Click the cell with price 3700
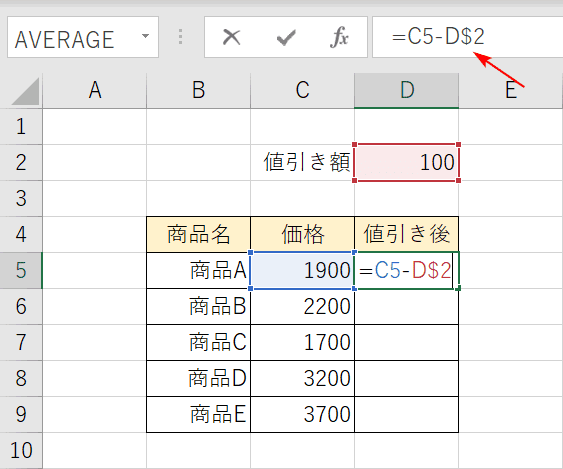This screenshot has width=563, height=469. coord(302,414)
